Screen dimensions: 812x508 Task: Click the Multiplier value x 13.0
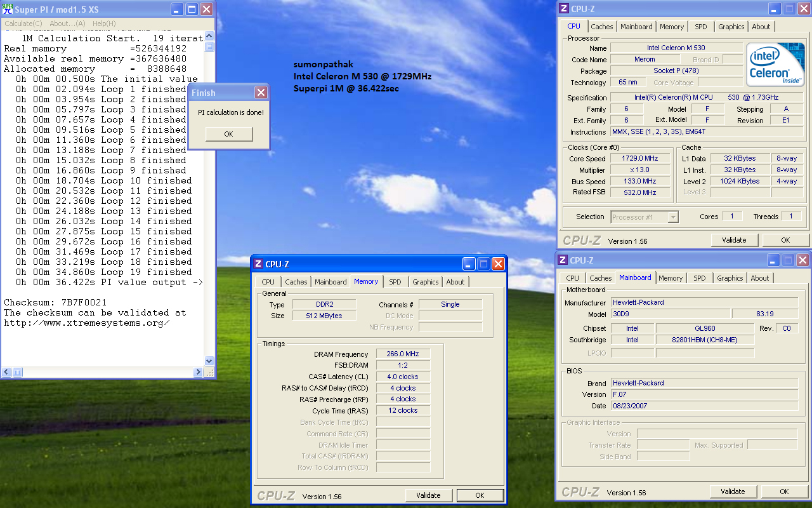640,170
